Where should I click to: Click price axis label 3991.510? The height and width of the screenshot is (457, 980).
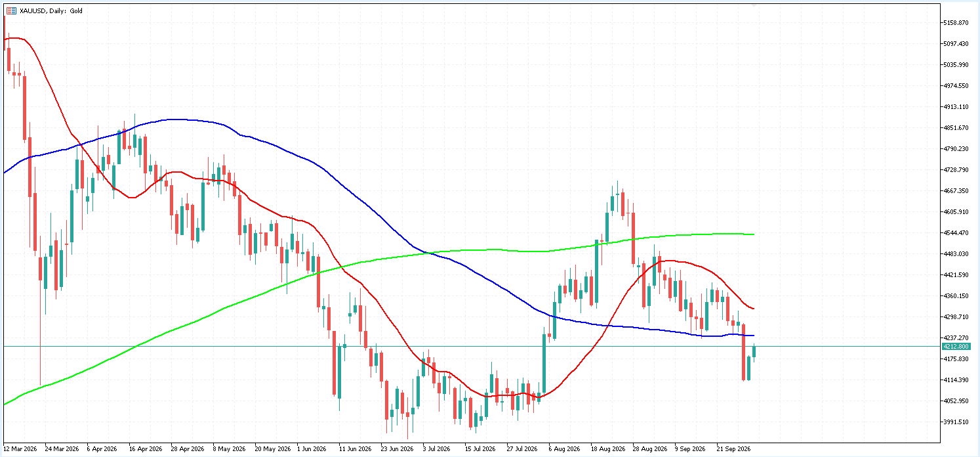956,422
